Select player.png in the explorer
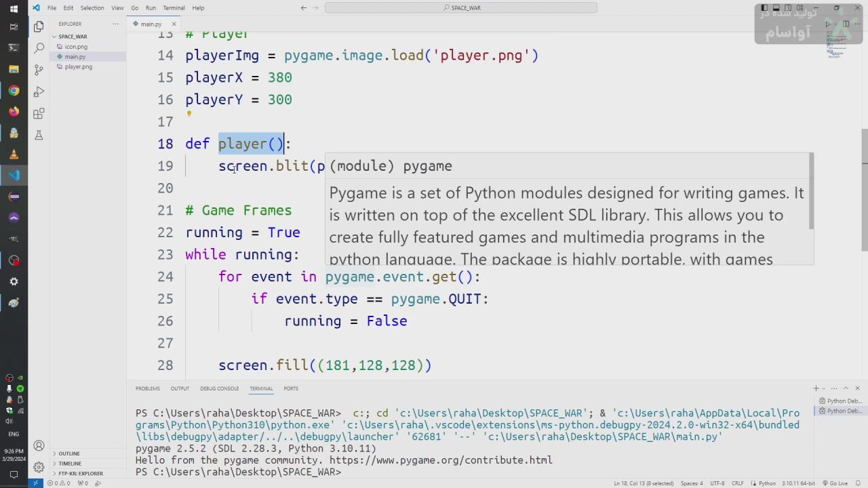Viewport: 868px width, 488px height. 79,66
